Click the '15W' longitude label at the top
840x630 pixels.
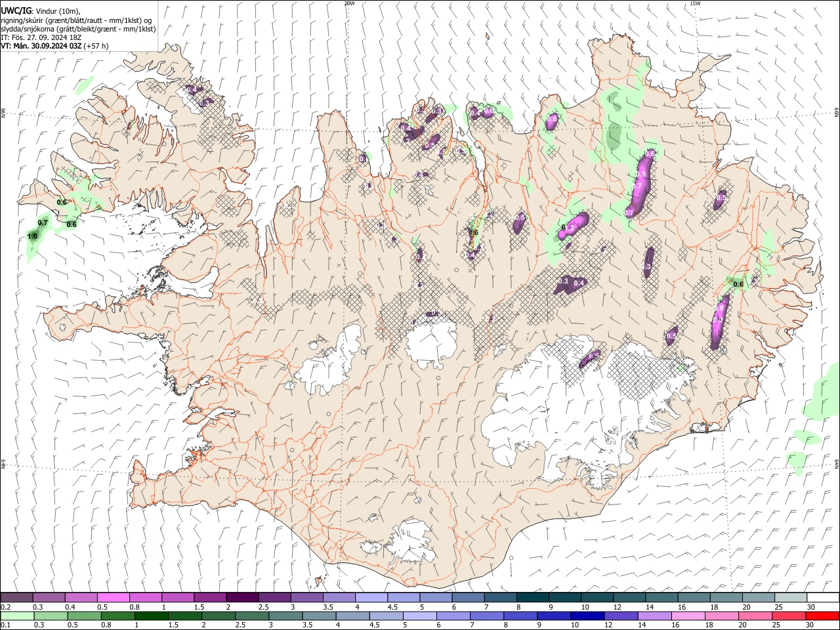pyautogui.click(x=695, y=3)
